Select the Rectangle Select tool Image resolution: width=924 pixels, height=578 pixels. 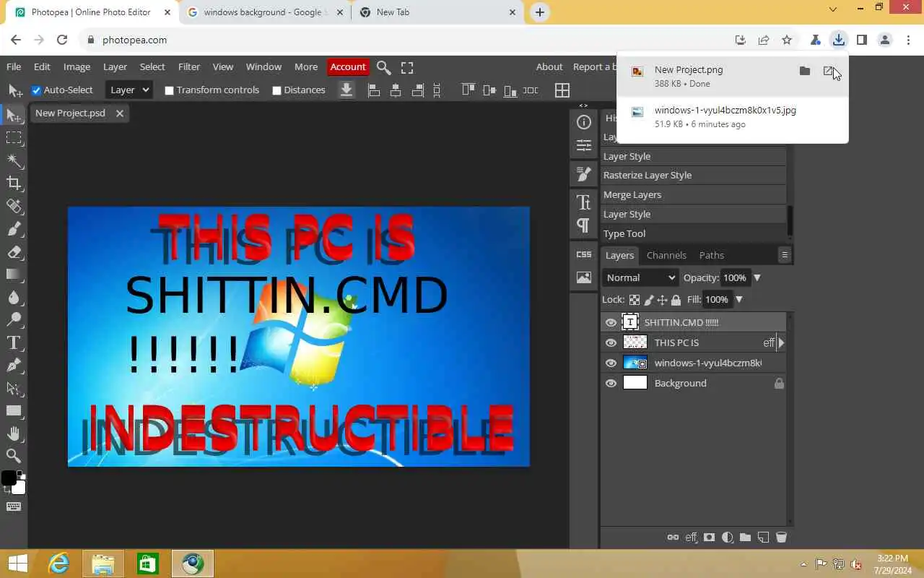[x=14, y=137]
